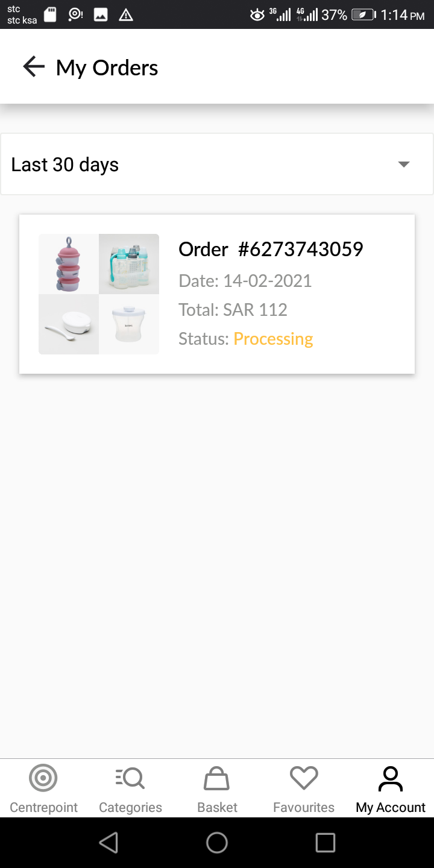Tap the pink stacked container thumbnail

coord(69,264)
